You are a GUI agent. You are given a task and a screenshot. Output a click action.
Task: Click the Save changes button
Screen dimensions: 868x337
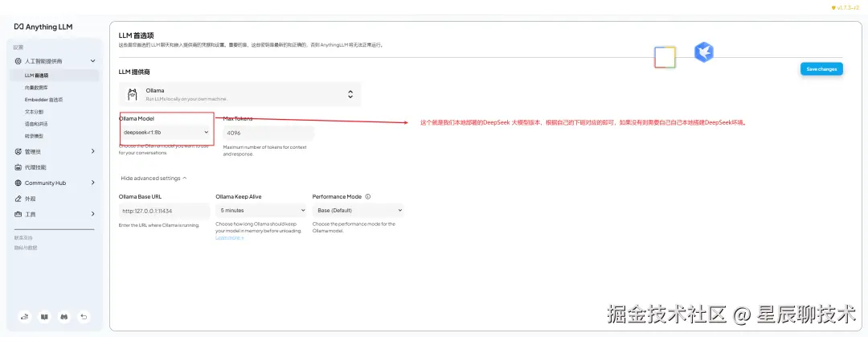pos(821,69)
